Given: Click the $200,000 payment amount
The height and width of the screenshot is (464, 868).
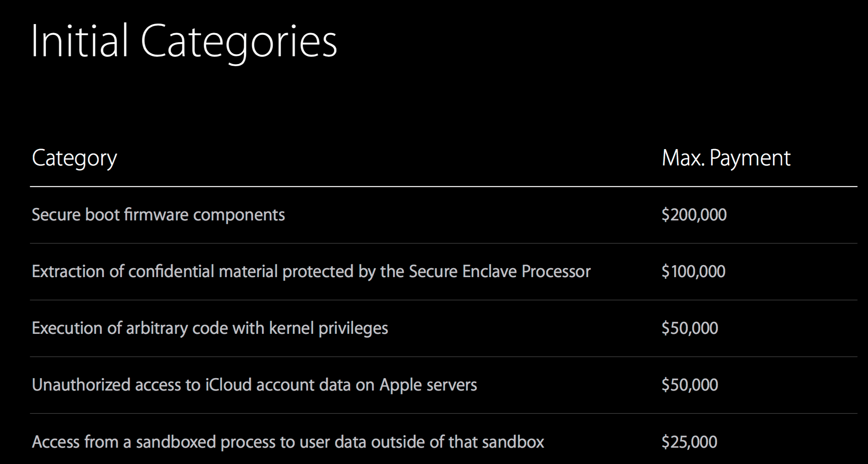Looking at the screenshot, I should [x=694, y=214].
